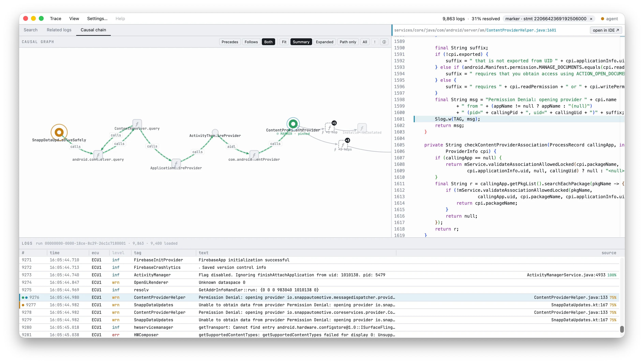Open SnappDataUpdates.kt:167 source on row 9279
Viewport: 644px width, 363px height.
pos(579,320)
